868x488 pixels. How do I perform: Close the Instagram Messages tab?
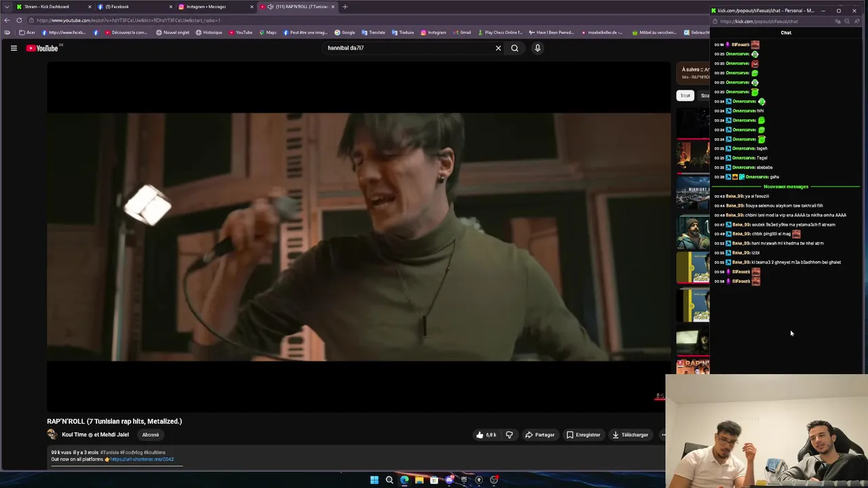click(252, 7)
